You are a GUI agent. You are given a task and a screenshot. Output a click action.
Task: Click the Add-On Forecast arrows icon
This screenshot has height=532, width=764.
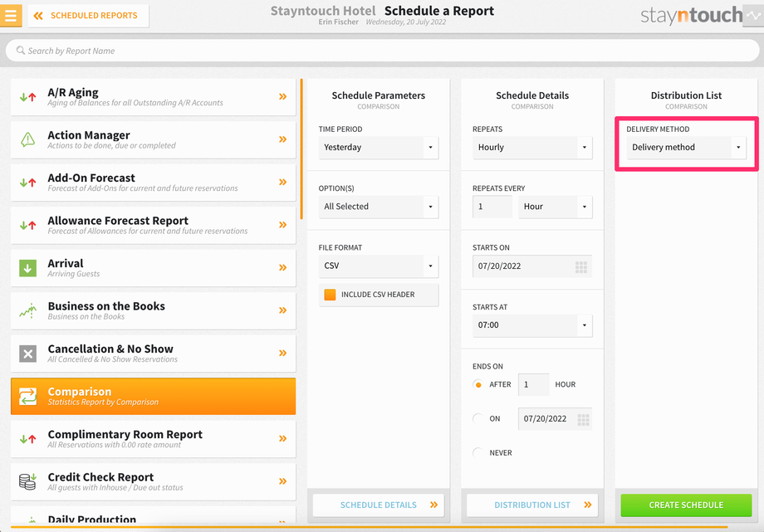coord(27,183)
